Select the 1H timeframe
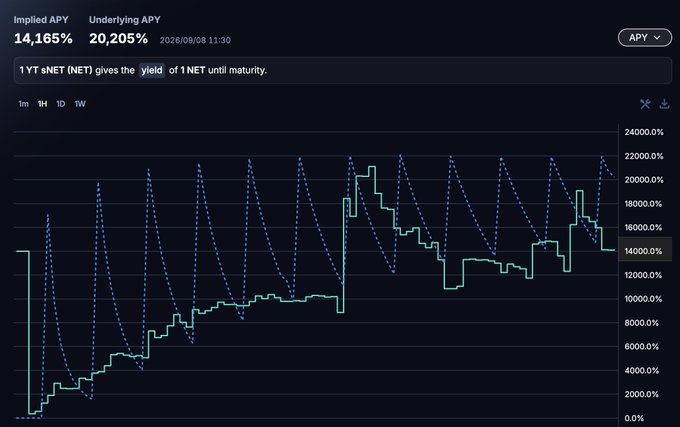The image size is (680, 427). pyautogui.click(x=42, y=104)
